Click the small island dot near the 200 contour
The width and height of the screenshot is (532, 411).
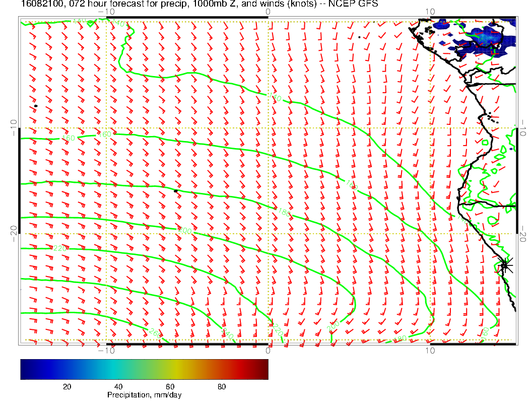175,191
